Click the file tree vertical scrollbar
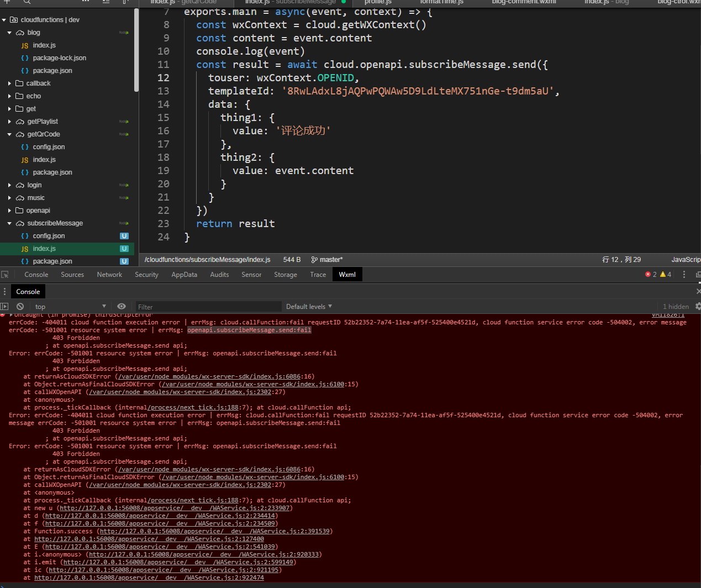Image resolution: width=701 pixels, height=588 pixels. (136, 50)
